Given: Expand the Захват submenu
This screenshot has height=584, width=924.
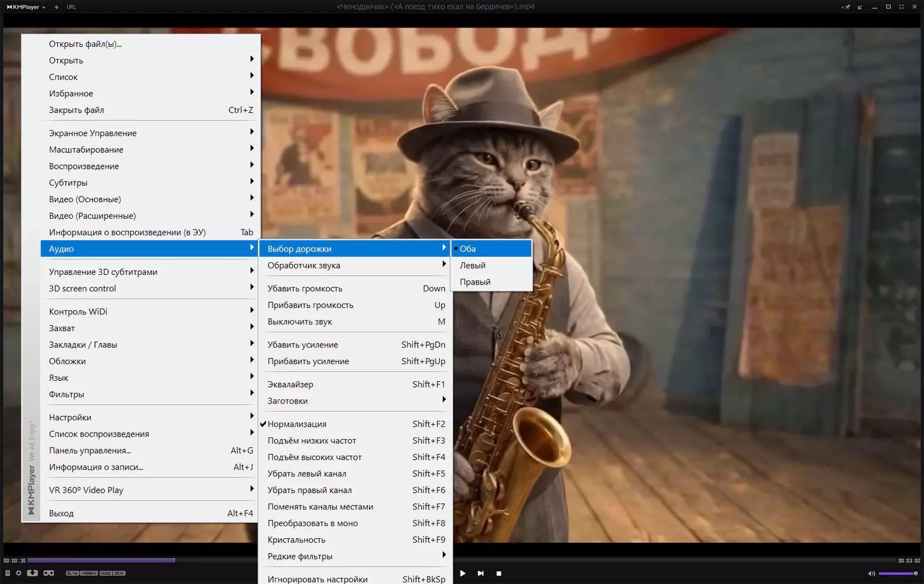Looking at the screenshot, I should pos(150,328).
